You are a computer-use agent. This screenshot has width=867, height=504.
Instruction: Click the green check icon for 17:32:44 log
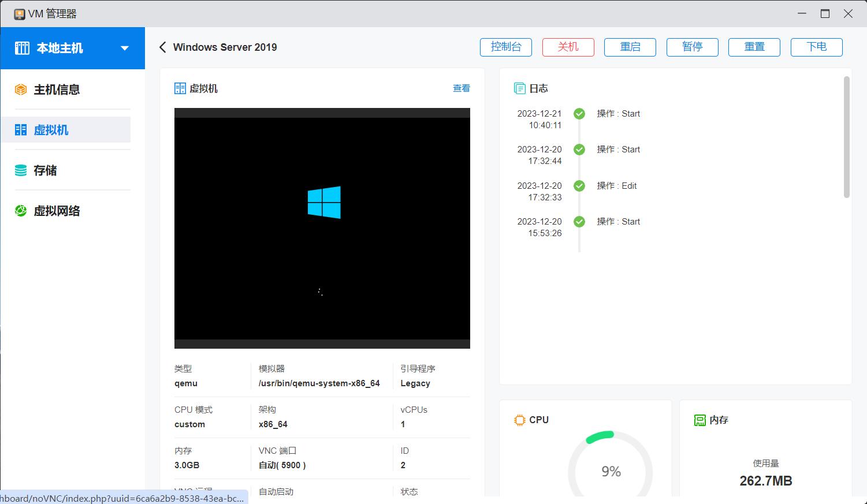point(579,150)
